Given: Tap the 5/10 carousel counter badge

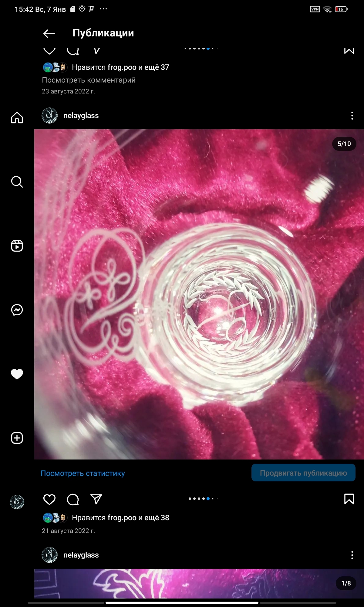Looking at the screenshot, I should click(344, 144).
